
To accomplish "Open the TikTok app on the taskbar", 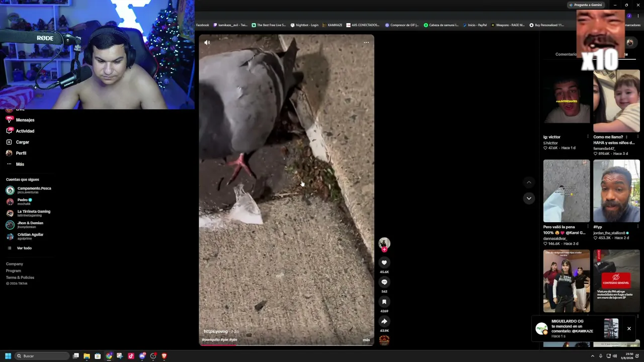I will coord(131,356).
